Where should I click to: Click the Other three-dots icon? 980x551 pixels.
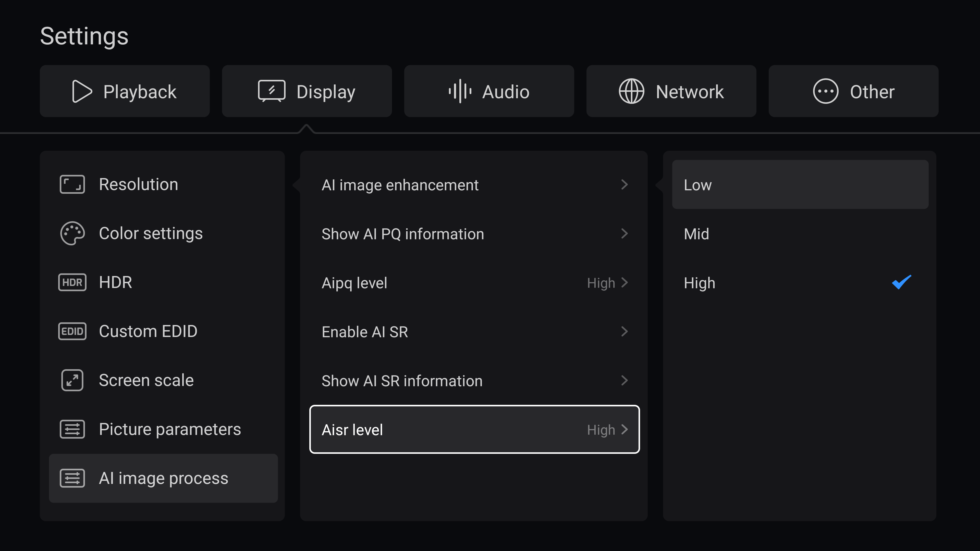tap(825, 91)
